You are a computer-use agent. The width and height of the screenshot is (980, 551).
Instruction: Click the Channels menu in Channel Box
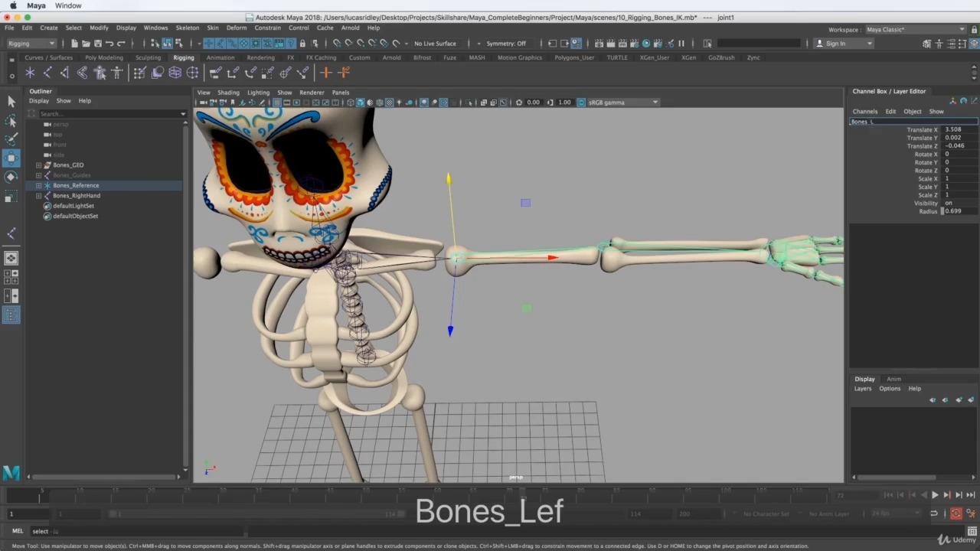click(865, 111)
